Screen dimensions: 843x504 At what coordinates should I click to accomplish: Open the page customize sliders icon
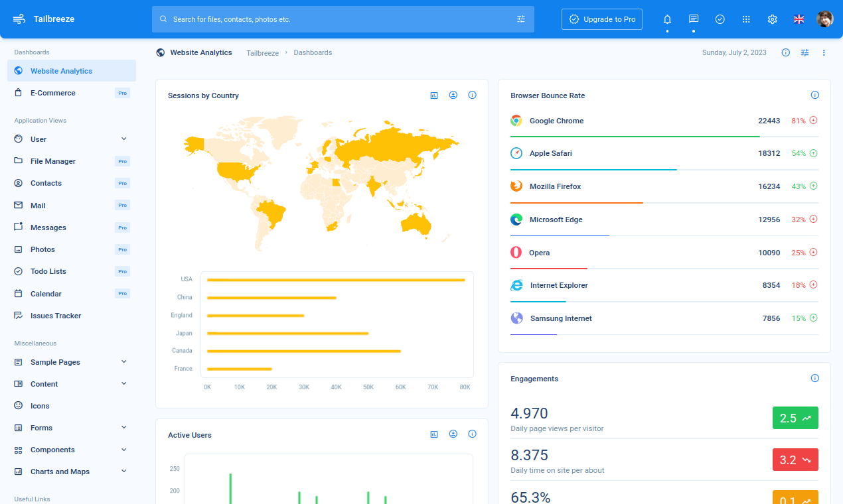point(805,52)
